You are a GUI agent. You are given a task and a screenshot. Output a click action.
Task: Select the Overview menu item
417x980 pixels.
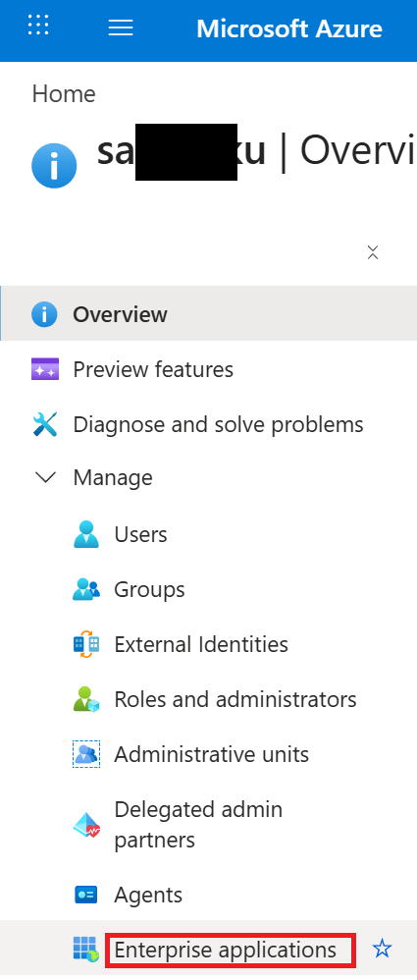[208, 314]
